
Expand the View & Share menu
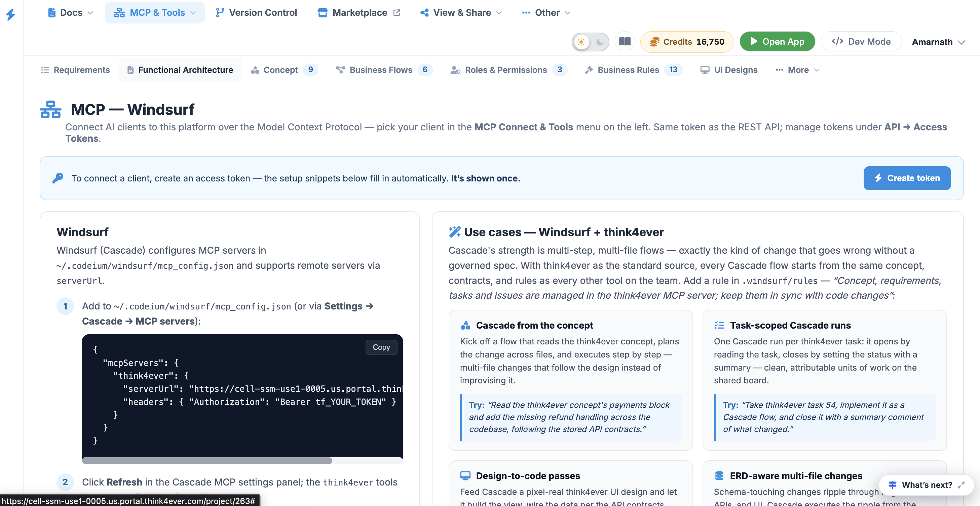click(x=461, y=12)
